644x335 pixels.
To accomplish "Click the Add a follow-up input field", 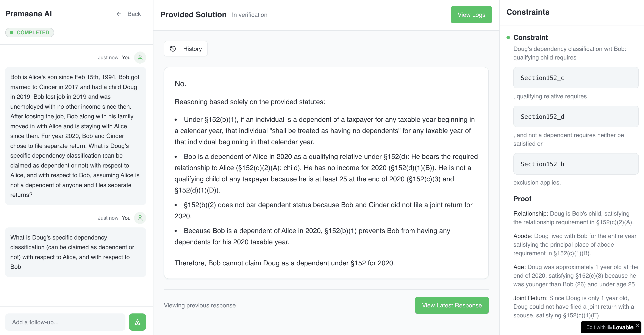I will pyautogui.click(x=66, y=322).
